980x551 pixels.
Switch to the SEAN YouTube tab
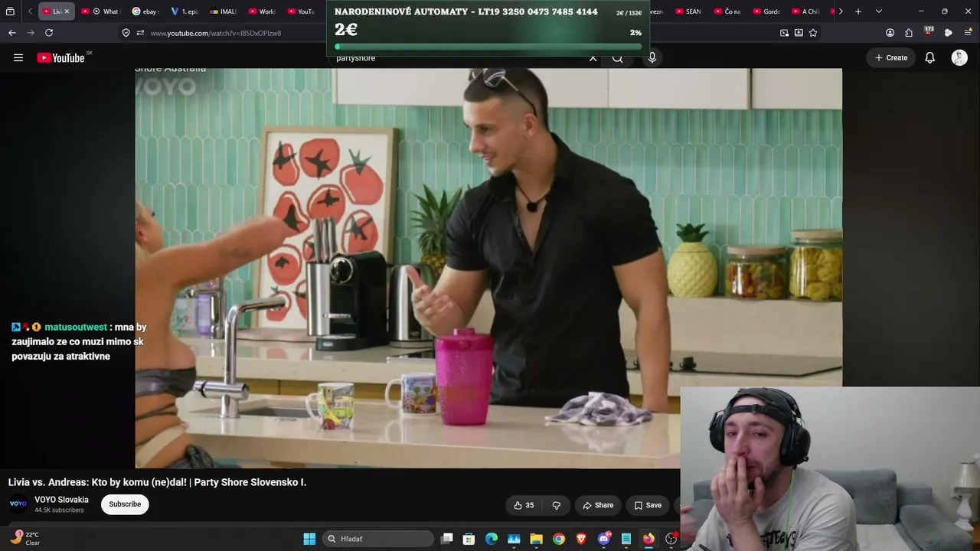point(688,11)
